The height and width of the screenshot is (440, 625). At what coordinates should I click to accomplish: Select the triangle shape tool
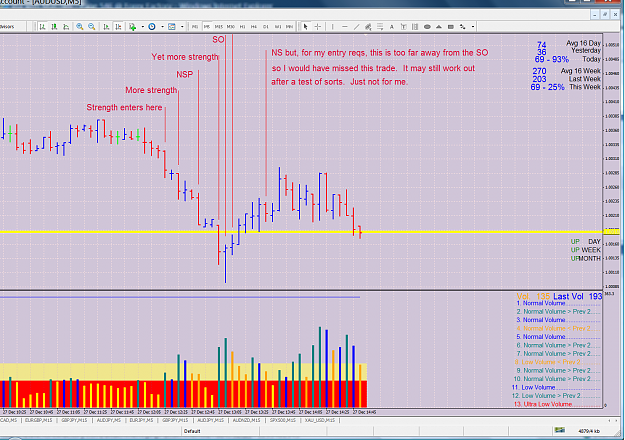tap(439, 27)
